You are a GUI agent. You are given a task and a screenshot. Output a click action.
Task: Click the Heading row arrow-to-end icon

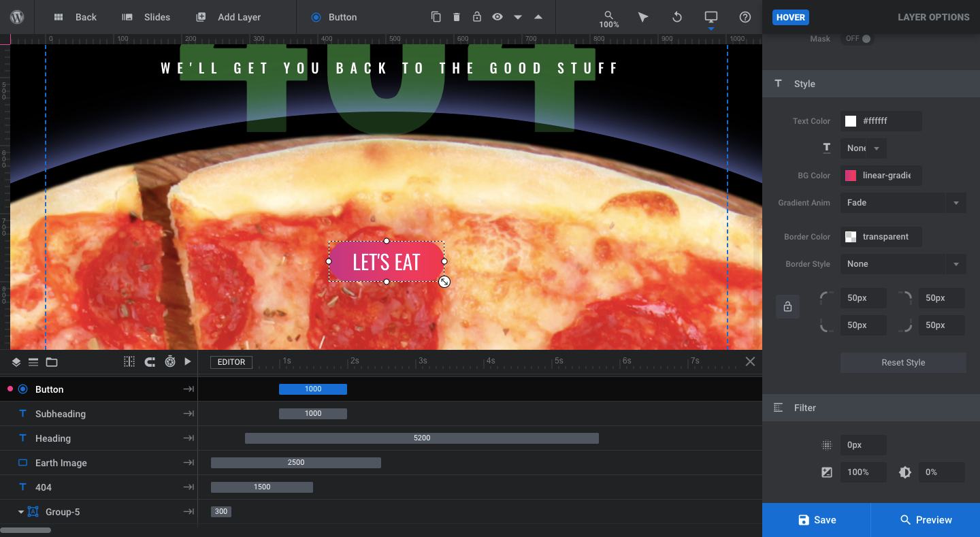[x=189, y=438]
